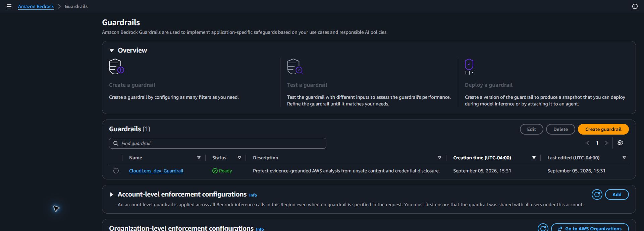
Task: Go to previous page of guardrails
Action: pos(587,143)
